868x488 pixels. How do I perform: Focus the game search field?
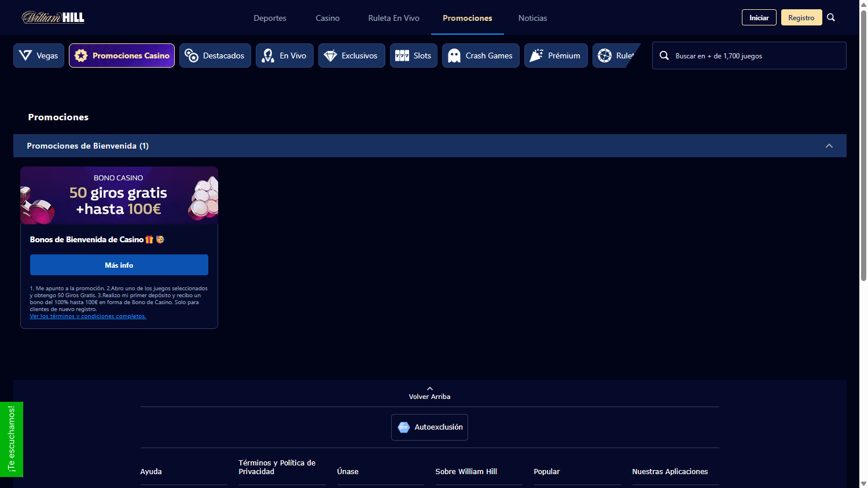tap(749, 56)
